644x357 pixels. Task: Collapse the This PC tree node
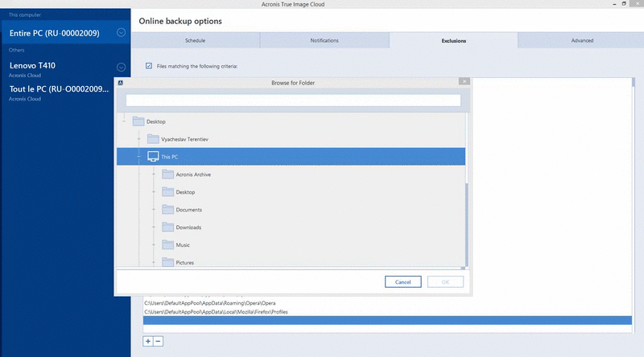(x=138, y=157)
